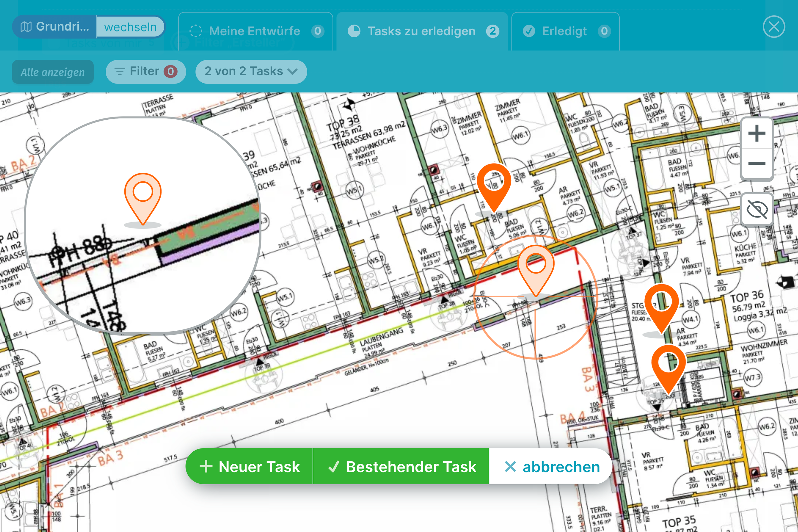Click the orange pin near TOP 35
Viewport: 798px width, 532px height.
[668, 363]
